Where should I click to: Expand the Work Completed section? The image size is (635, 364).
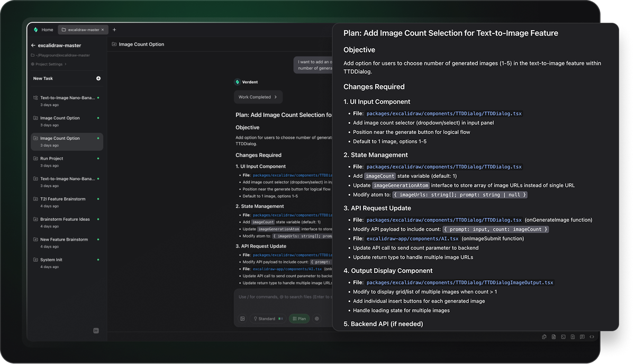(x=258, y=97)
